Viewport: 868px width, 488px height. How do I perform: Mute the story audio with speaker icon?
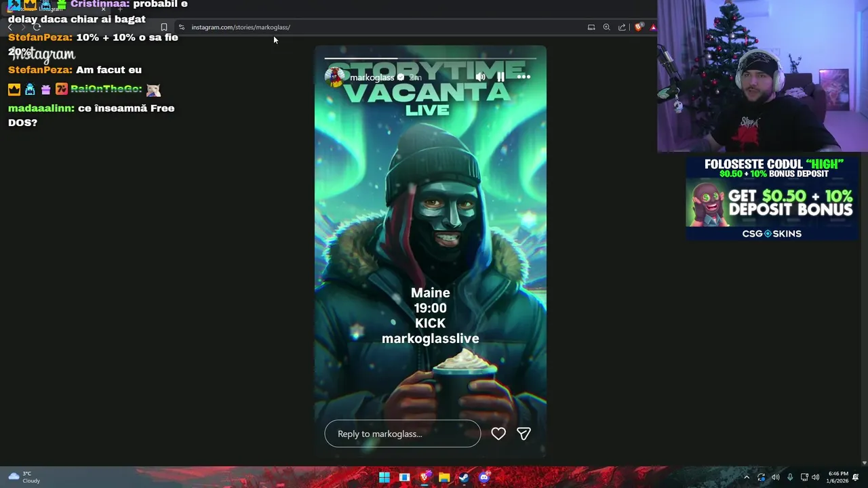[x=480, y=77]
